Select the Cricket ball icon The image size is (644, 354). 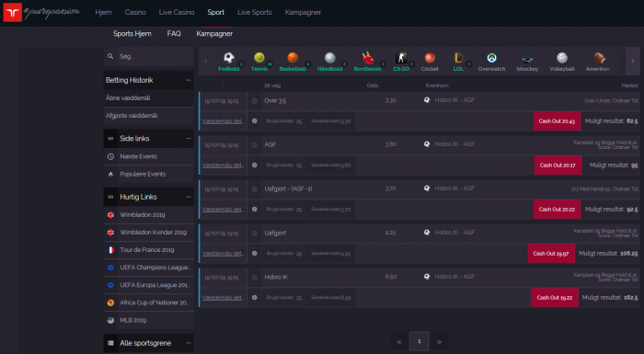point(430,58)
